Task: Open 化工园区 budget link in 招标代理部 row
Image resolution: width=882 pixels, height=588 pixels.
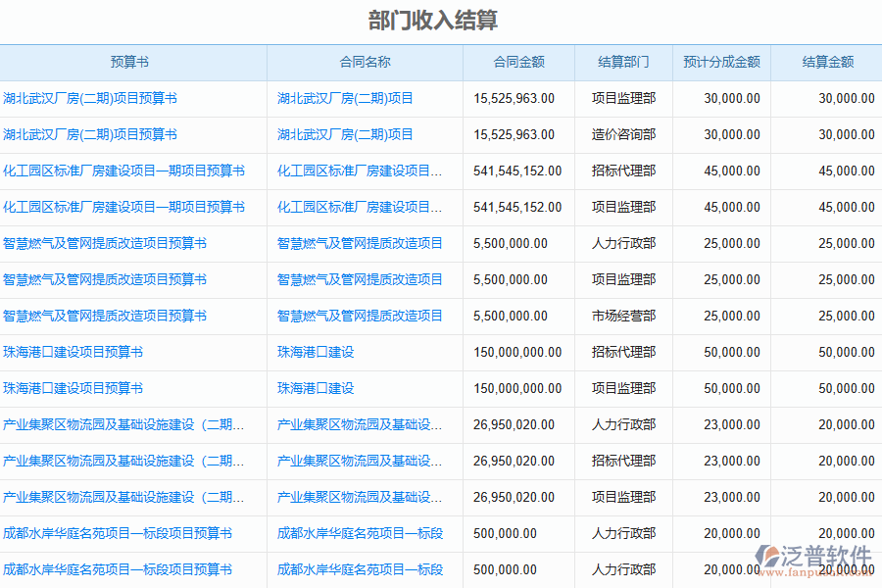Action: click(123, 171)
